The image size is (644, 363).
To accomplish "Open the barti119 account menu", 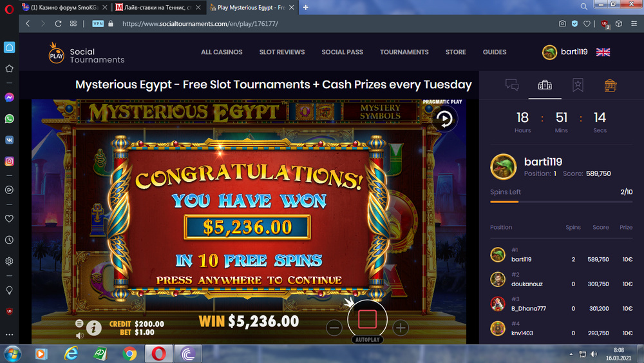I will [x=565, y=52].
